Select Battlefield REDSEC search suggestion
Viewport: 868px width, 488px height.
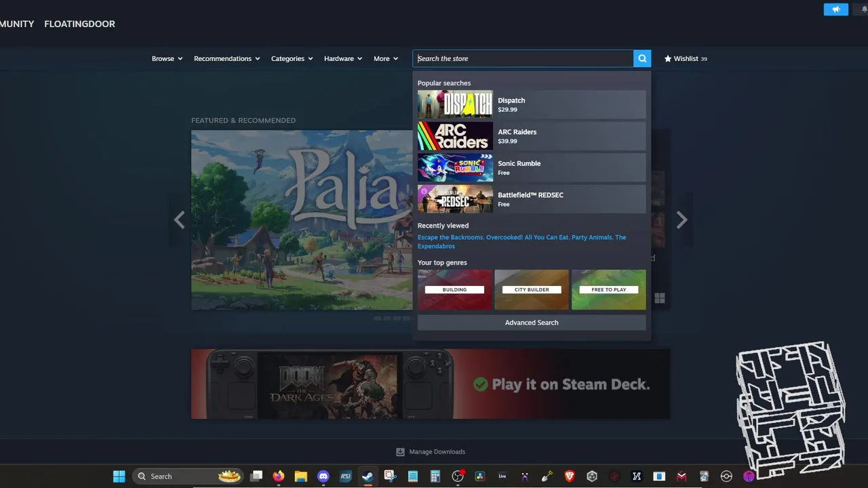532,199
